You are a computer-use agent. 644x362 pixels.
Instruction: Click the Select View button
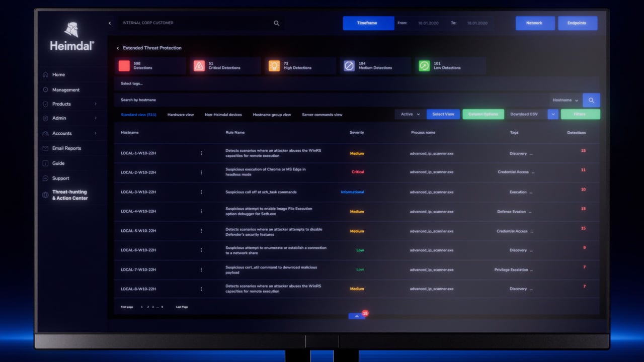[443, 114]
